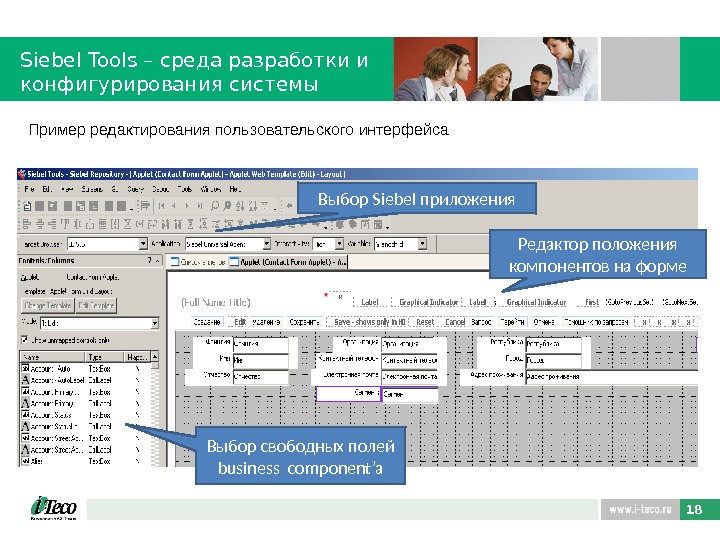Select the First control on form
Screen dimensions: 720x540
[592, 302]
